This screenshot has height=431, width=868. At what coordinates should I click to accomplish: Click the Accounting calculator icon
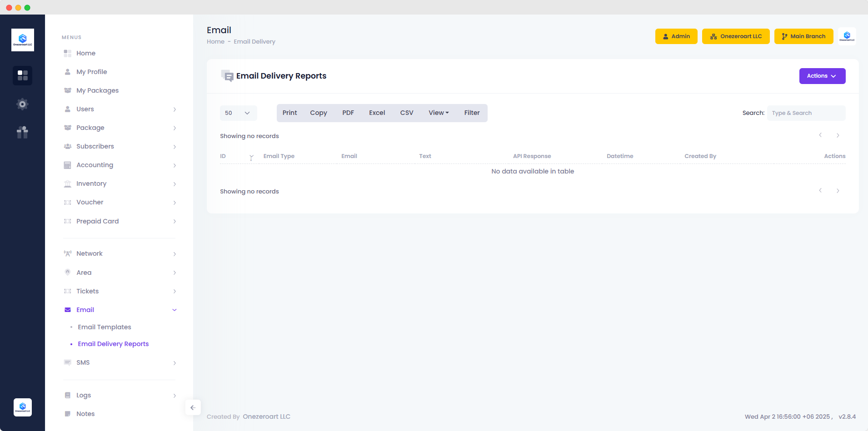[68, 165]
